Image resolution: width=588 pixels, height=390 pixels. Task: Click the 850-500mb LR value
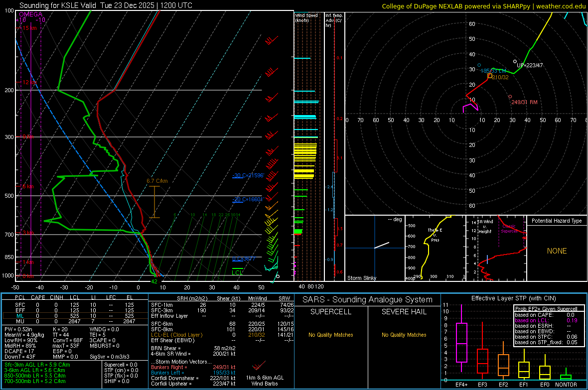(35, 376)
